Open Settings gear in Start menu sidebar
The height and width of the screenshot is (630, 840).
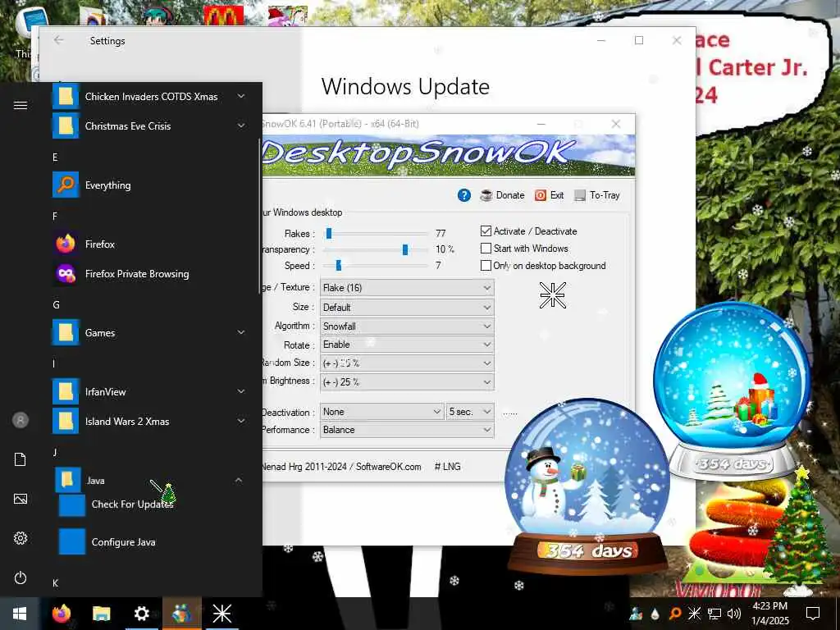(21, 538)
